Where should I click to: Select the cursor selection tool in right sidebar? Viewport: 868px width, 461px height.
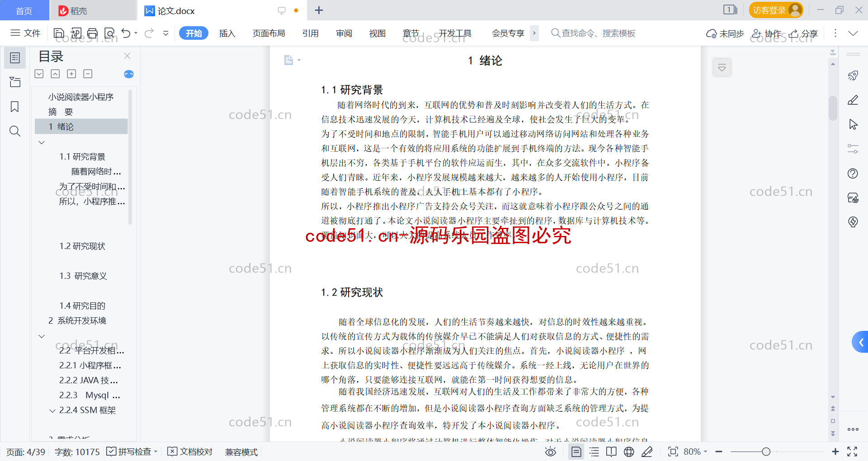tap(853, 124)
